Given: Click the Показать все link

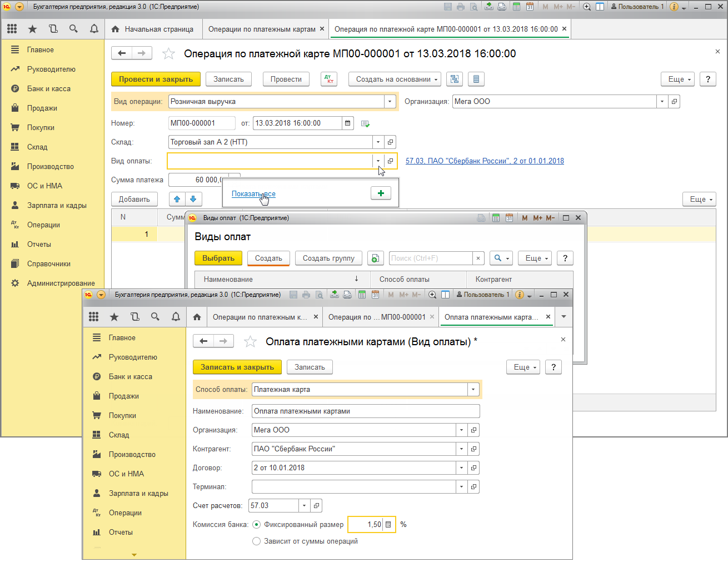Looking at the screenshot, I should coord(253,193).
